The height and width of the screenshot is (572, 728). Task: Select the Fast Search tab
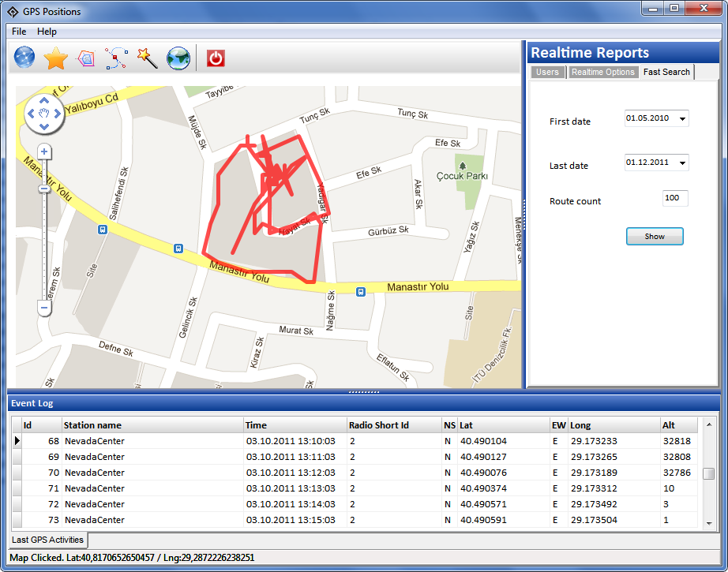click(666, 72)
